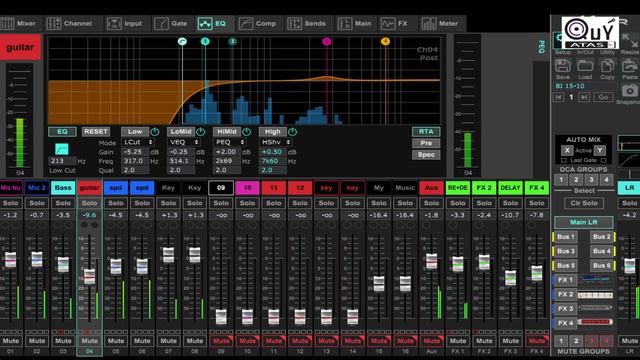
Task: Select the low cut EQ node handle
Action: pyautogui.click(x=182, y=41)
